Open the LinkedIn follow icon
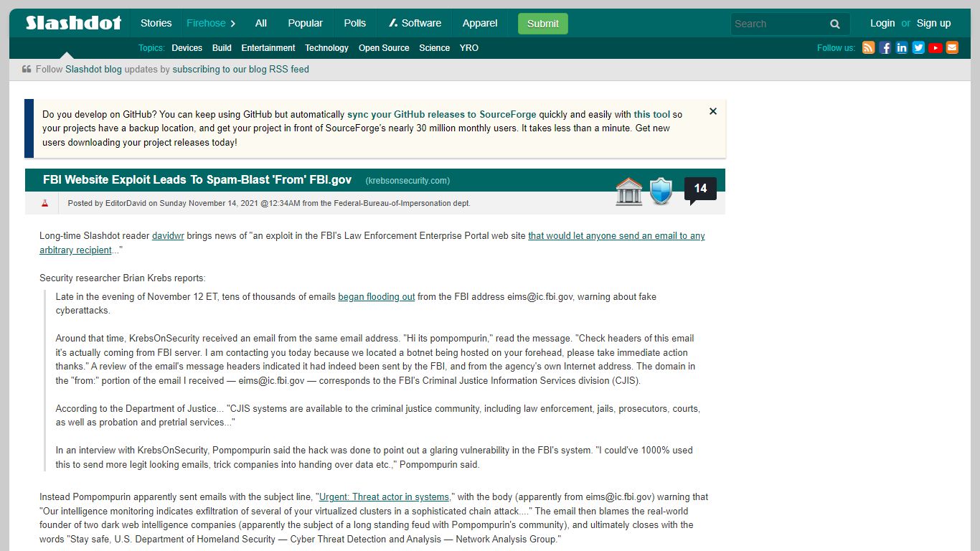This screenshot has width=980, height=551. [902, 48]
